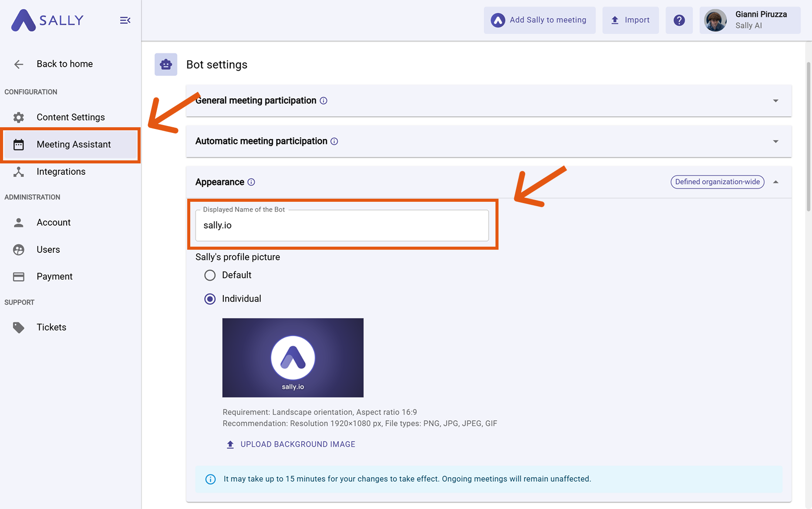Image resolution: width=812 pixels, height=509 pixels.
Task: Select the Default profile picture option
Action: point(210,275)
